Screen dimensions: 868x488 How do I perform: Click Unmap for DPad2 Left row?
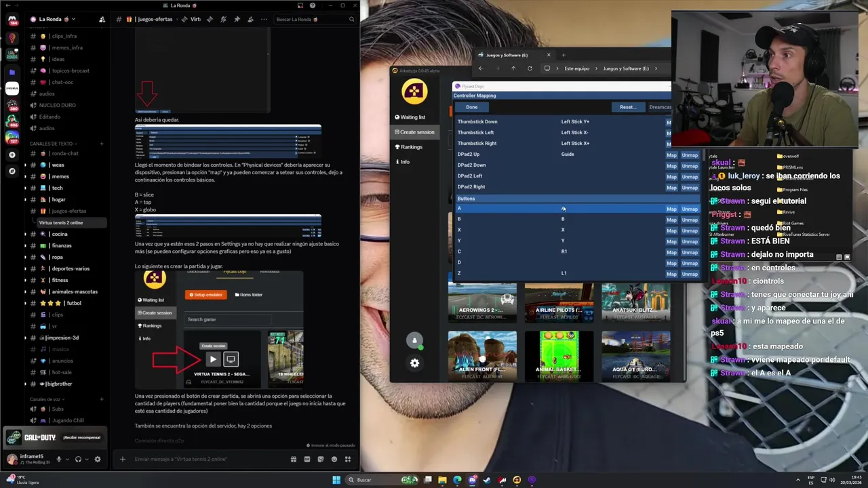(690, 177)
